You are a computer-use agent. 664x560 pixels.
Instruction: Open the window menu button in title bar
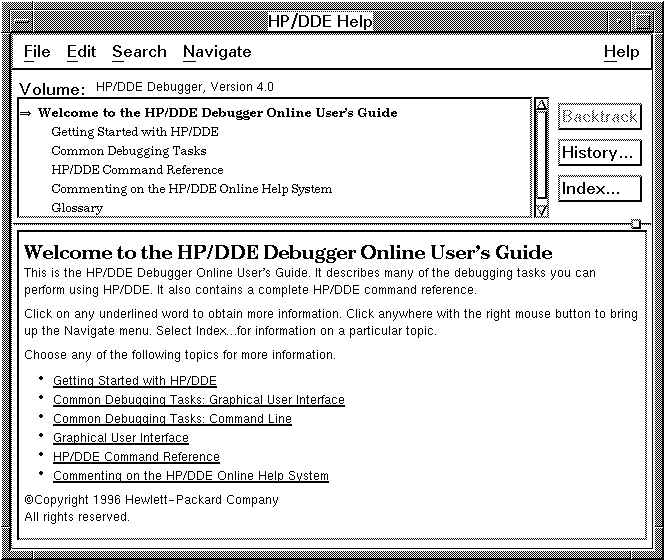(x=21, y=21)
